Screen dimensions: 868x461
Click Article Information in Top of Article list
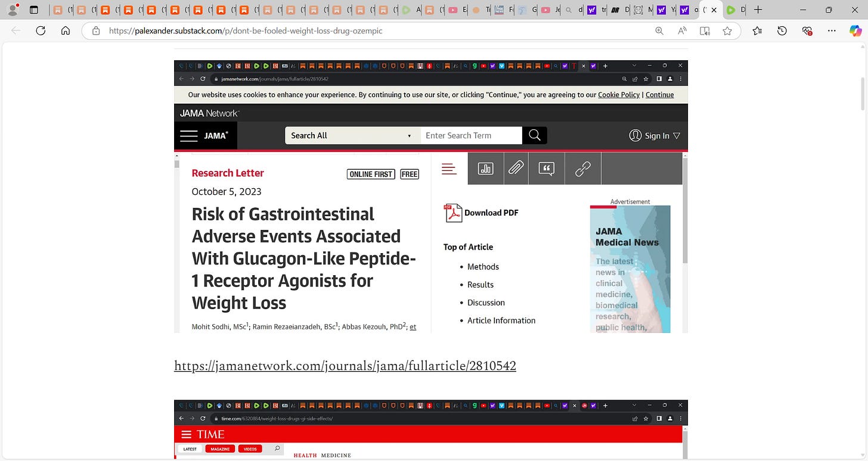pos(501,320)
